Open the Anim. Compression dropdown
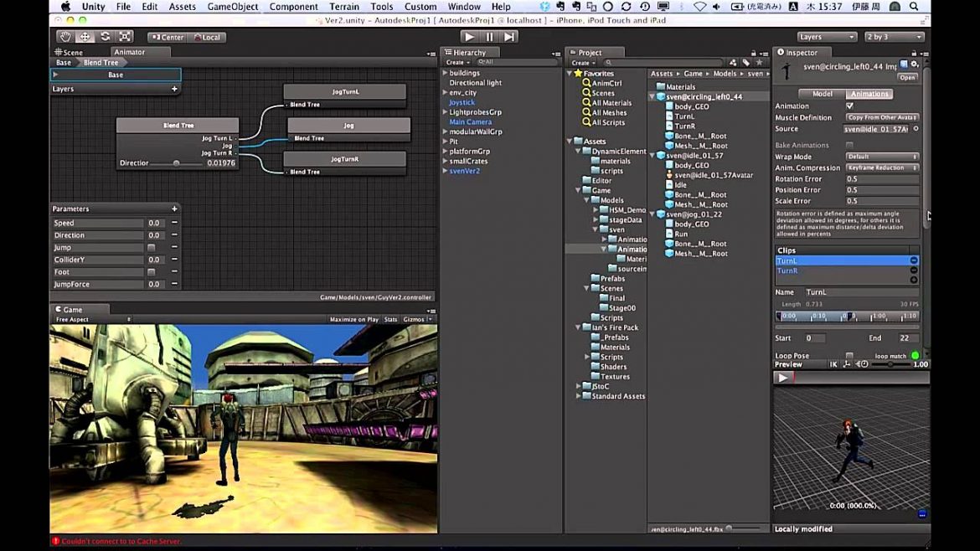This screenshot has width=980, height=551. (881, 167)
